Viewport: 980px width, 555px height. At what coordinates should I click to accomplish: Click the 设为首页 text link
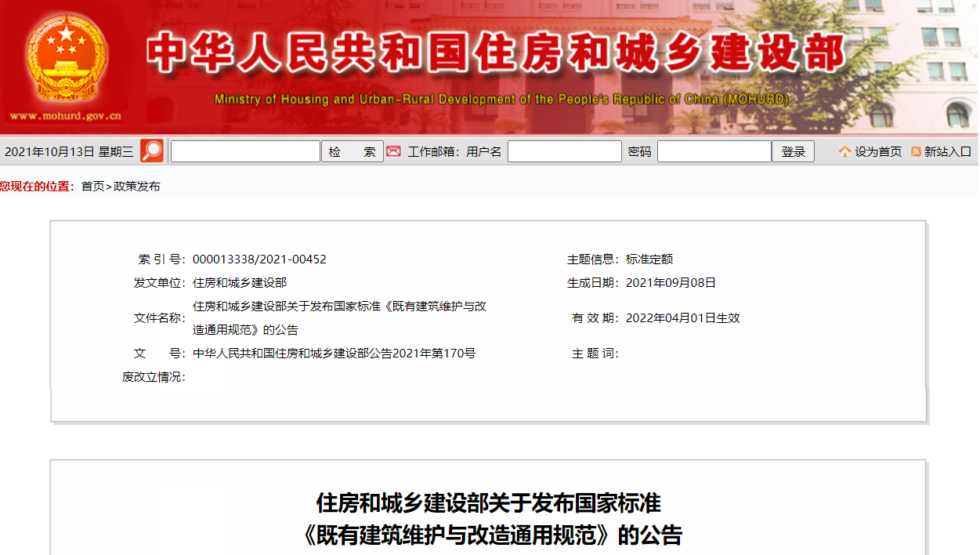click(x=877, y=151)
